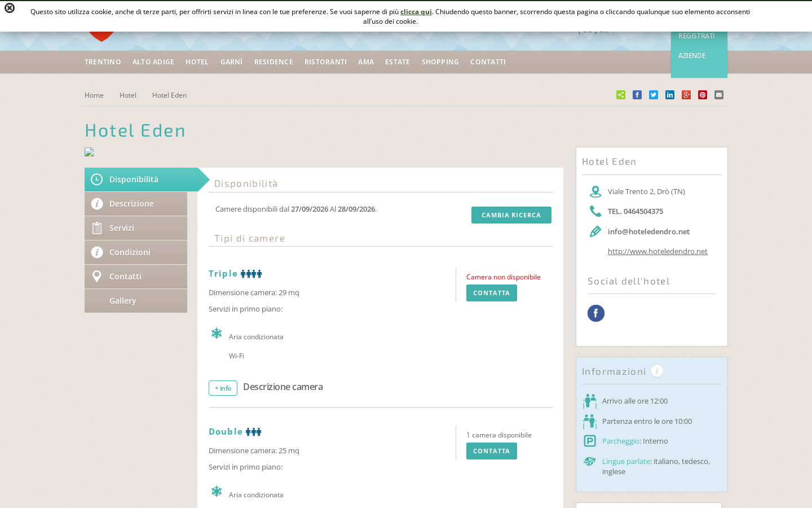Share the page on Twitter icon
The height and width of the screenshot is (508, 812).
(x=654, y=95)
